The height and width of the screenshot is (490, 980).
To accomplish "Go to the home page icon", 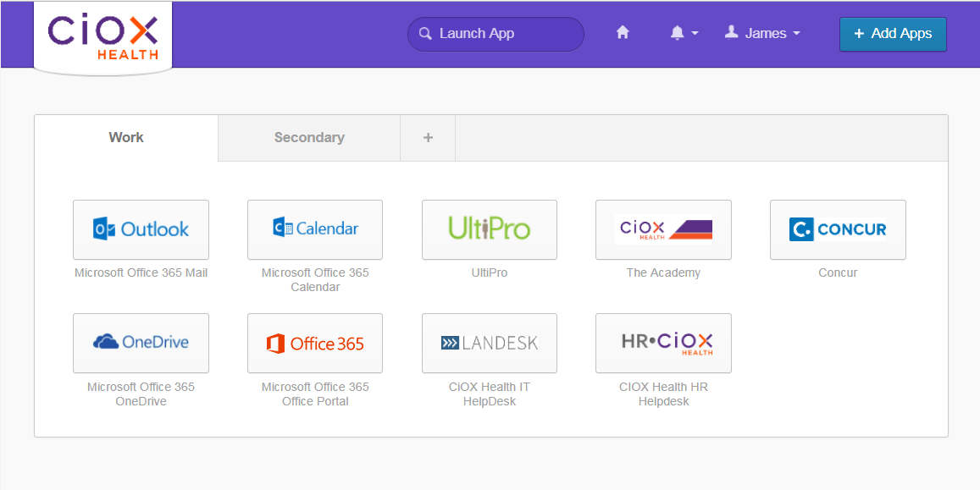I will 623,32.
